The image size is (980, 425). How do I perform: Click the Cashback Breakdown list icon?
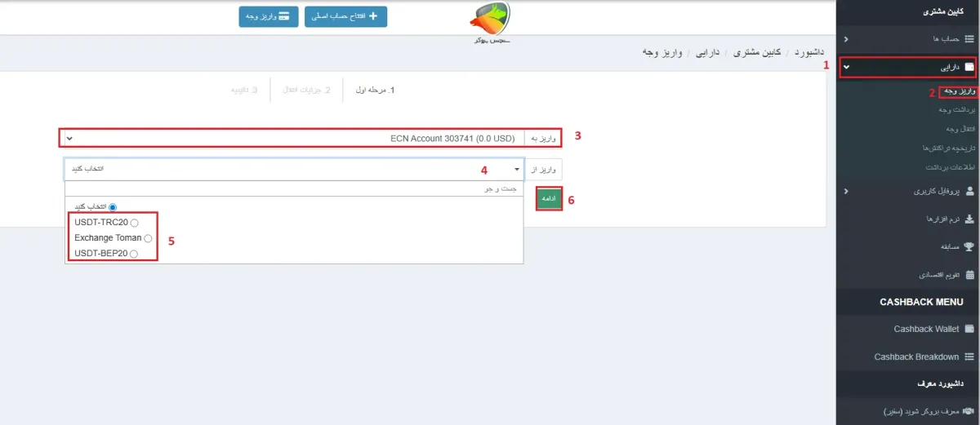pos(969,357)
